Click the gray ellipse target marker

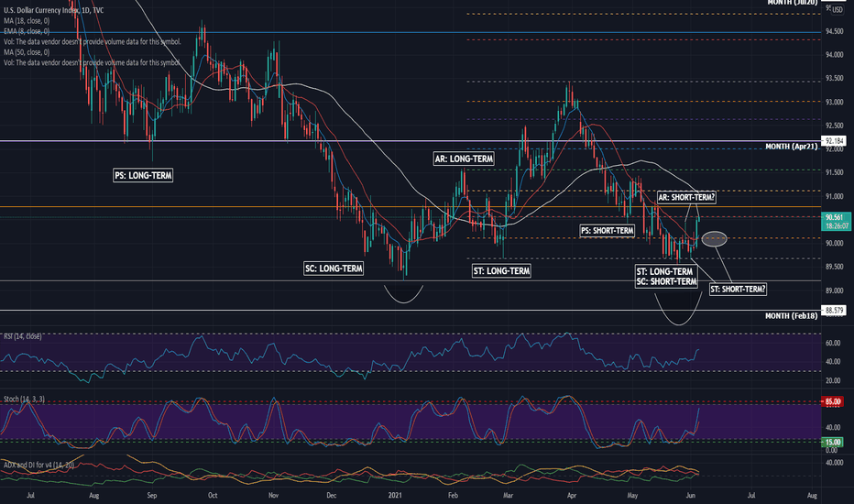(x=714, y=238)
